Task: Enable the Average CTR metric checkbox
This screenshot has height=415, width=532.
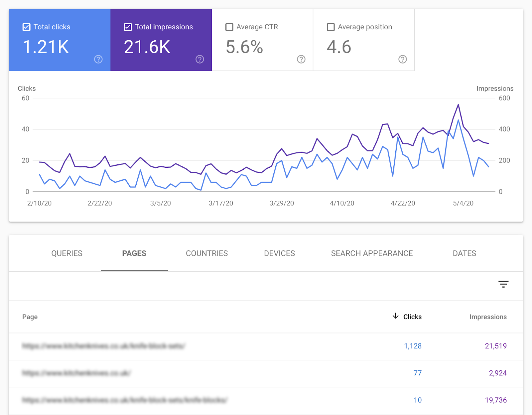Action: coord(229,27)
